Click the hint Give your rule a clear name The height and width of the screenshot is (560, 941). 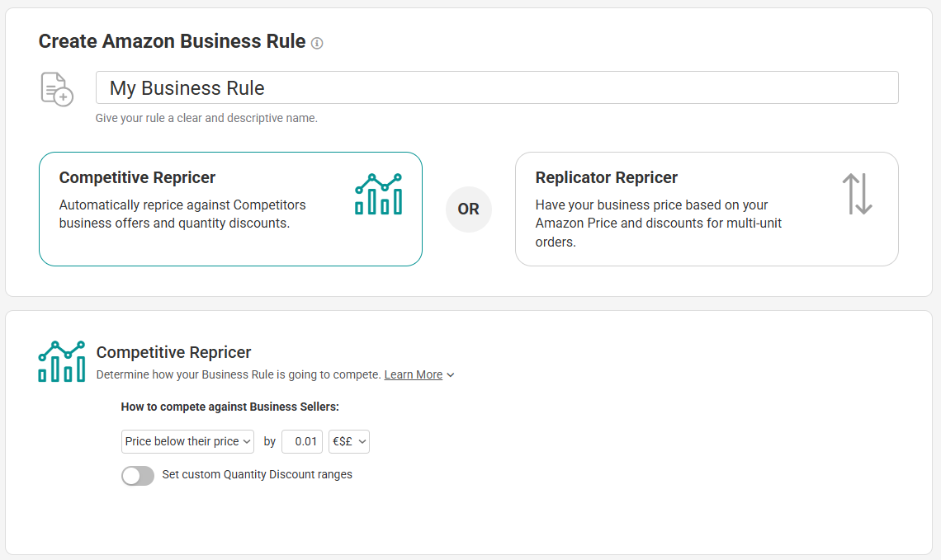tap(206, 118)
